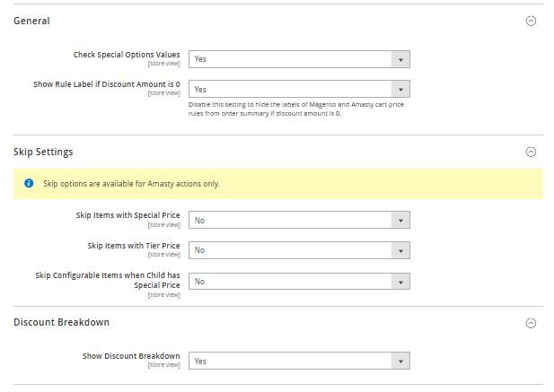Click the Show Rule Label if Discount Amount label

click(107, 84)
